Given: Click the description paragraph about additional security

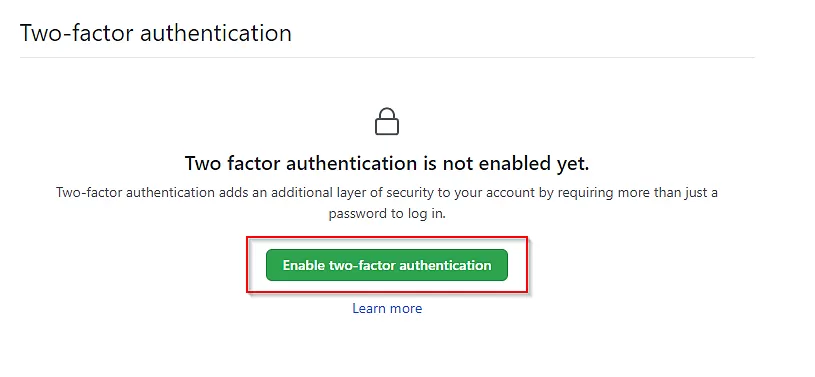Looking at the screenshot, I should point(387,203).
